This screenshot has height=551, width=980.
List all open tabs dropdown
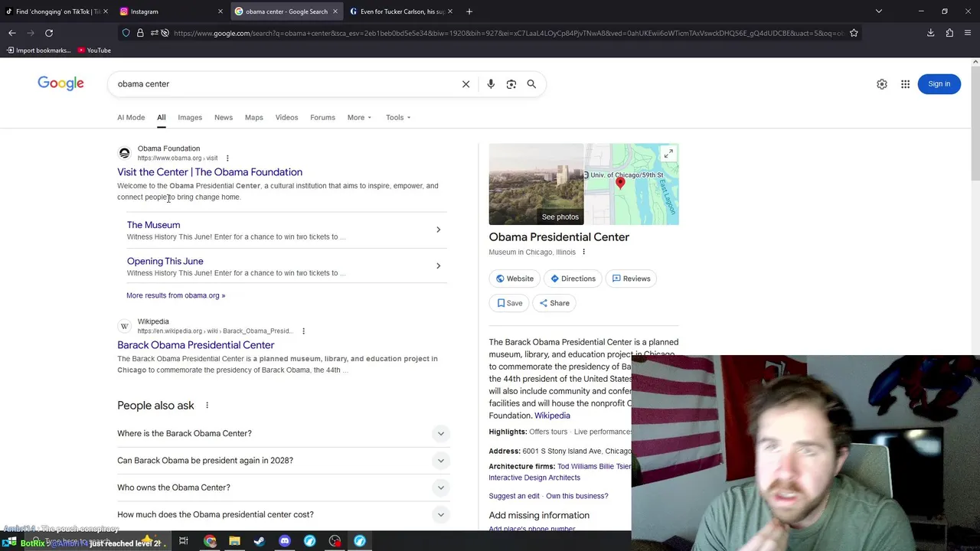point(879,11)
